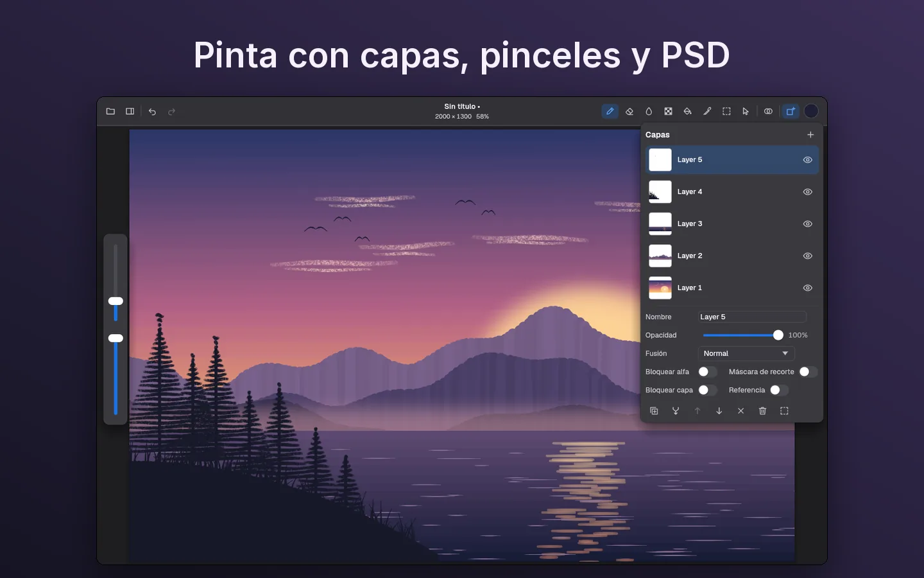Viewport: 924px width, 578px height.
Task: Select the water drop smudge tool
Action: click(649, 111)
